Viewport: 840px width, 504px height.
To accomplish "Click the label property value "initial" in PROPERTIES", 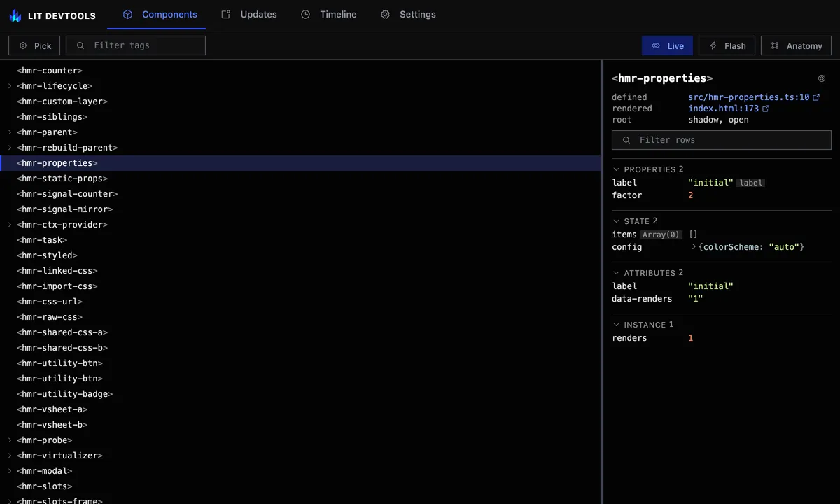I will tap(710, 183).
